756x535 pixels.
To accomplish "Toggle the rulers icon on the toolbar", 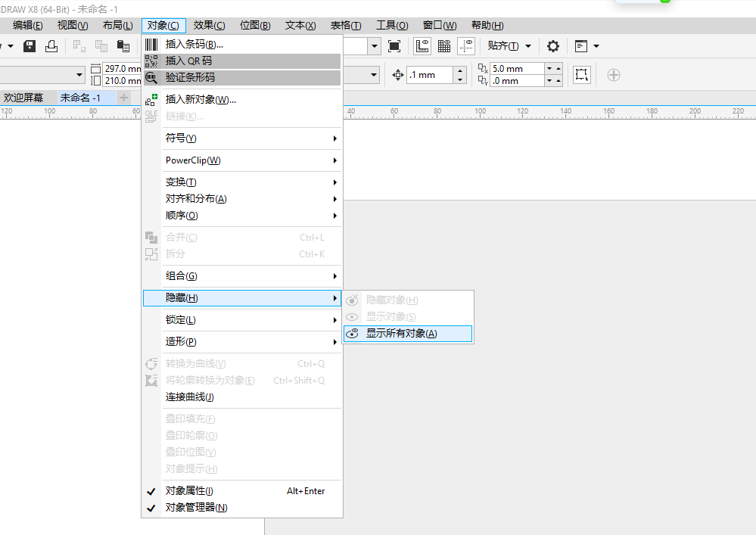I will [422, 45].
